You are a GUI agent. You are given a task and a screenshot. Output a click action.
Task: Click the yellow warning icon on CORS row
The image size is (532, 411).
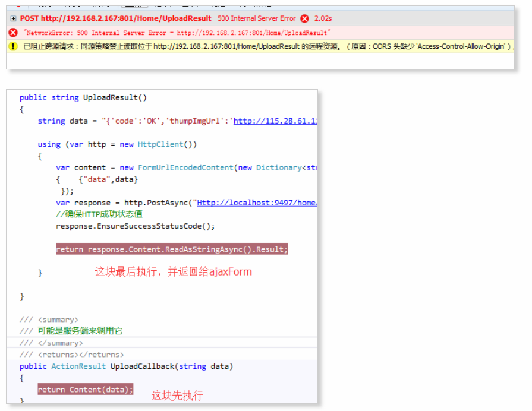click(x=12, y=46)
